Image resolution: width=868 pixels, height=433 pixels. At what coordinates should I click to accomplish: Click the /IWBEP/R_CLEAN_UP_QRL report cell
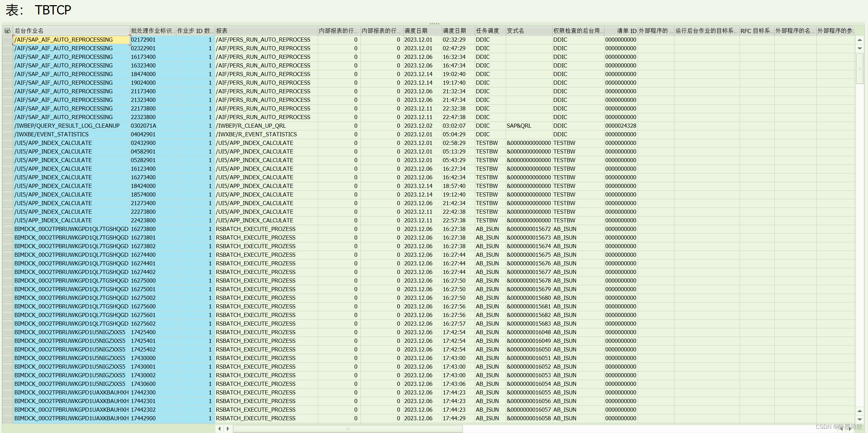(251, 126)
